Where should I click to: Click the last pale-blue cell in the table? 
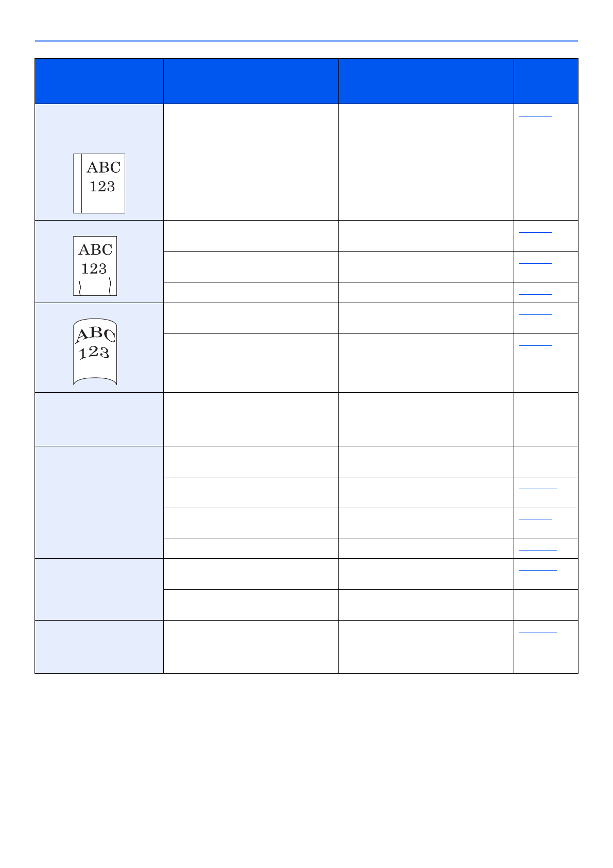(99, 646)
